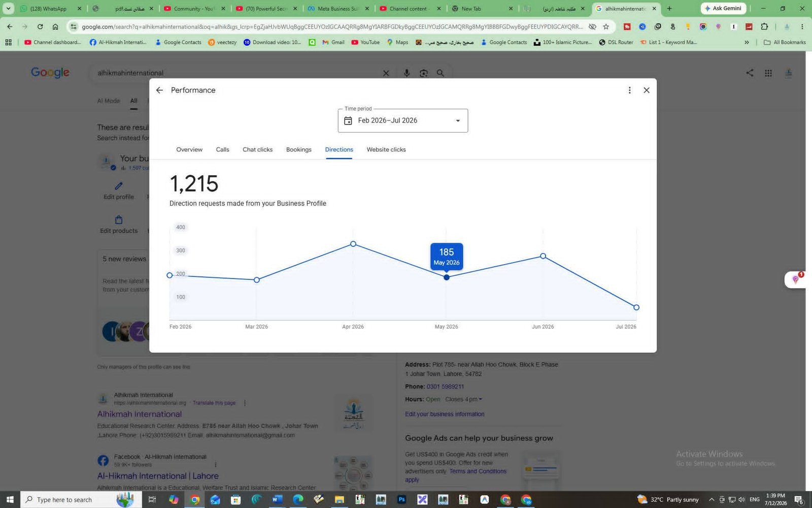Screen dimensions: 812x508
Task: Open the Maps bookmark
Action: tap(397, 42)
